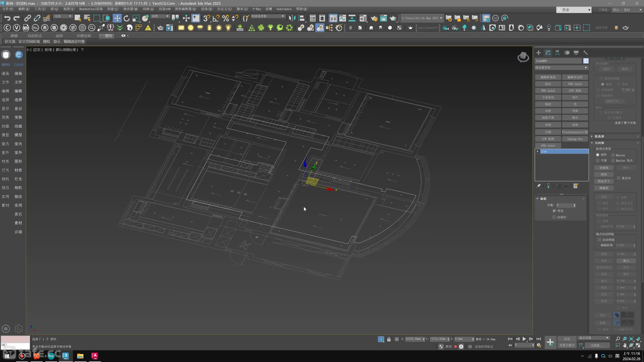
Task: Click Configure Modifier Sets icon
Action: pos(576,186)
